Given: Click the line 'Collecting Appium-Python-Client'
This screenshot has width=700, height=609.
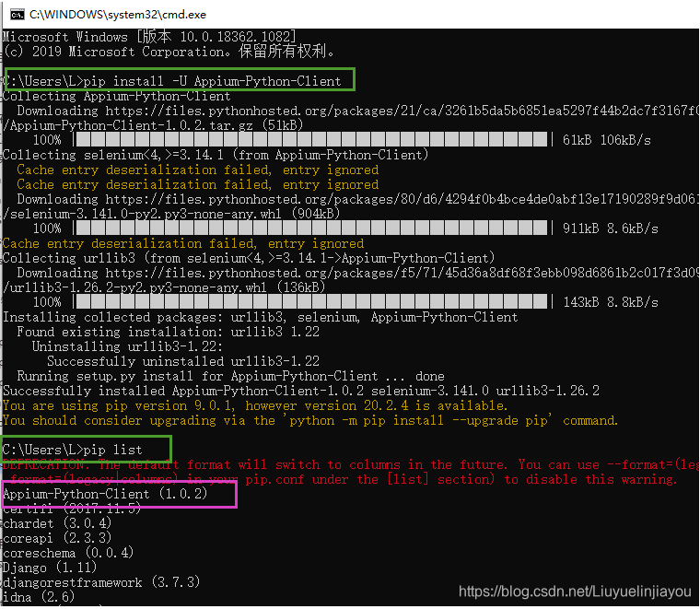Looking at the screenshot, I should (x=117, y=96).
